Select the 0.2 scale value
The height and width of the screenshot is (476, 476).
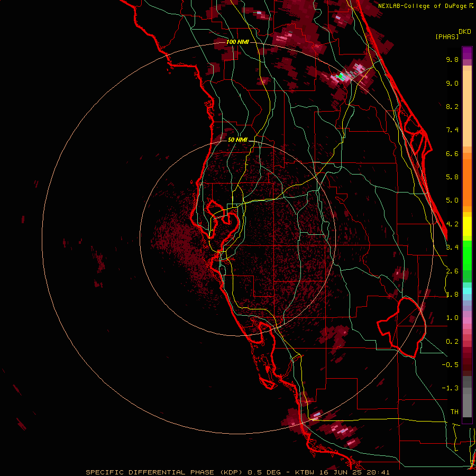452,342
